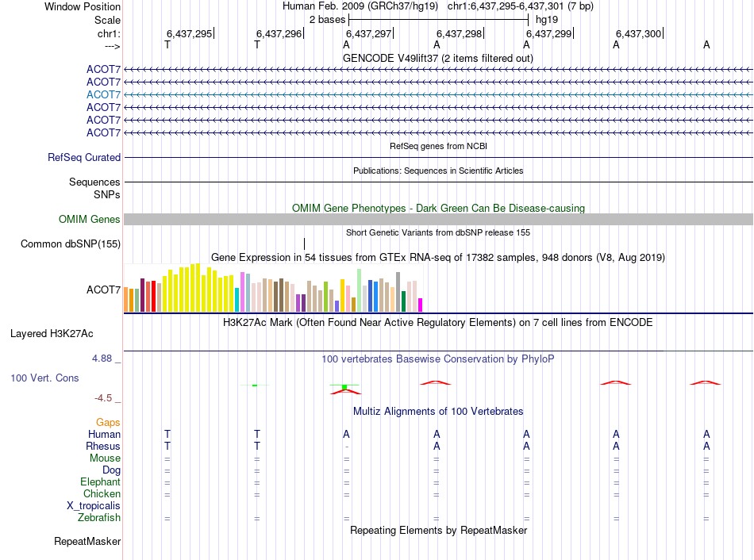
Task: Click the dark maroon GTEx expression bar
Action: tap(142, 294)
